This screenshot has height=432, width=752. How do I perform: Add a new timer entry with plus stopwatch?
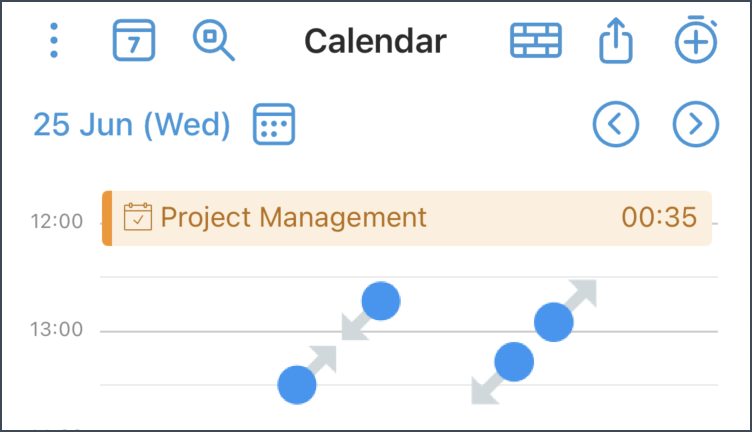696,39
